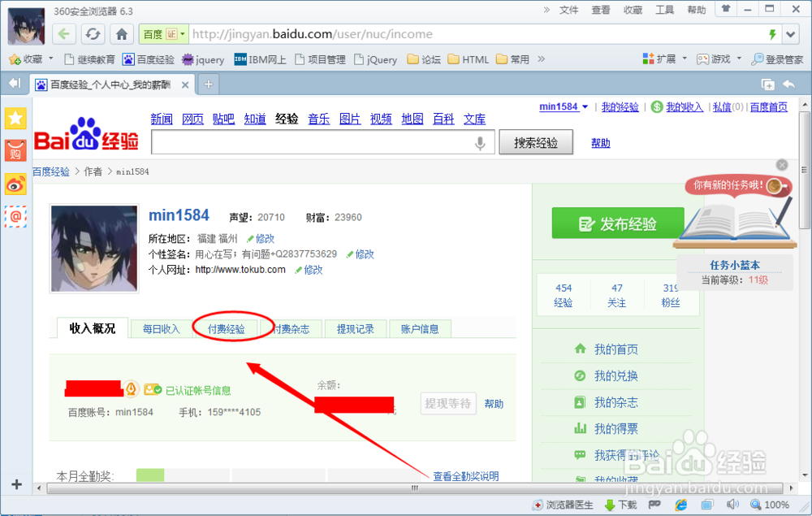Open 我的杂志 in right menu

point(615,402)
